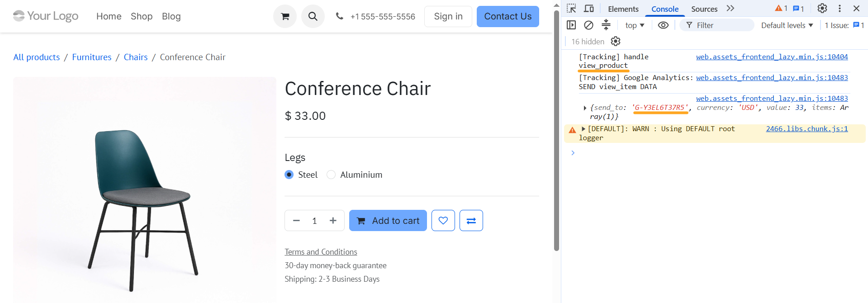The width and height of the screenshot is (868, 303).
Task: Click the page vertical scrollbar thumb
Action: pyautogui.click(x=556, y=130)
